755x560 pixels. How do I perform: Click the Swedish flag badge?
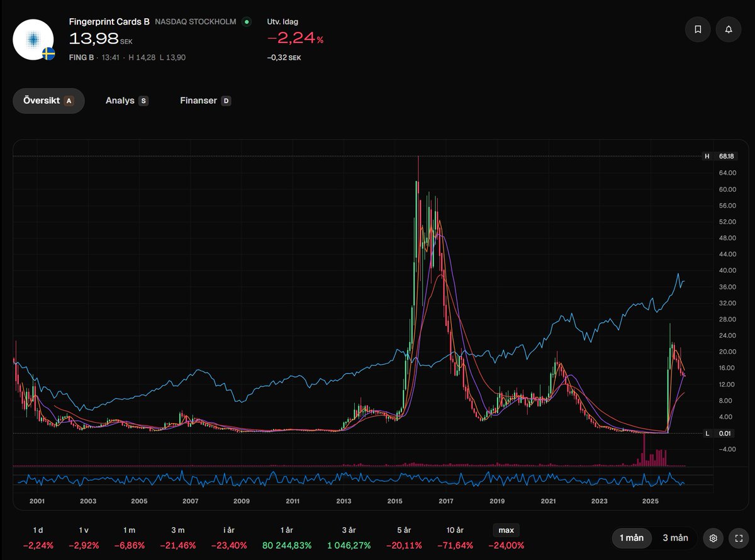pyautogui.click(x=48, y=53)
